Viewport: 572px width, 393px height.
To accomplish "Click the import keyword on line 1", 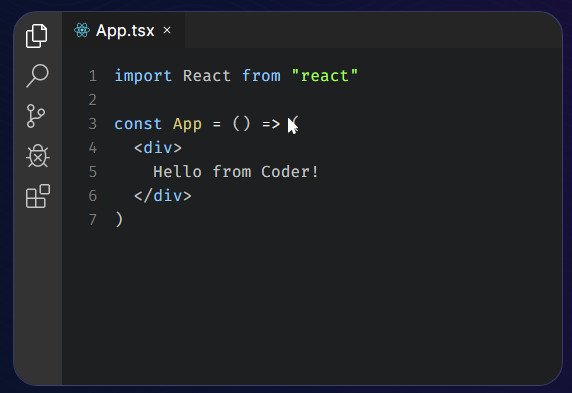I will click(x=143, y=76).
